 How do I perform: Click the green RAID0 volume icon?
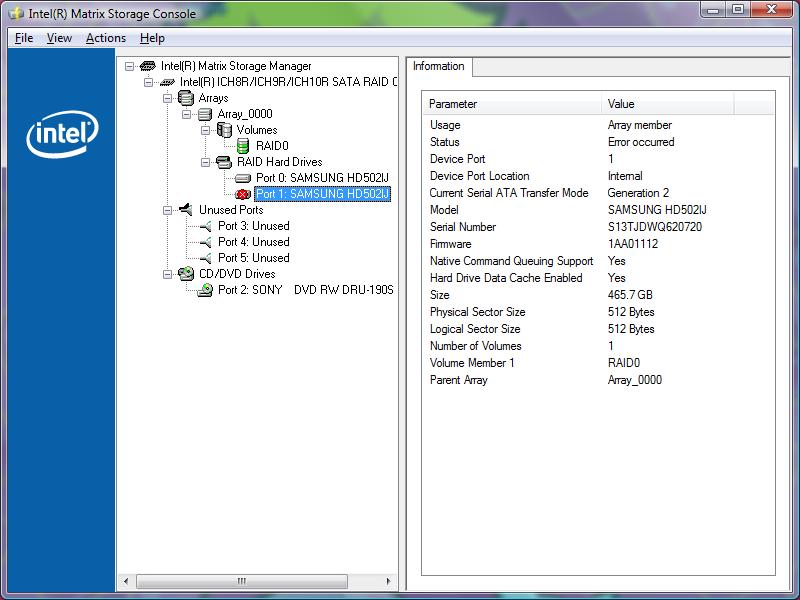pyautogui.click(x=243, y=146)
